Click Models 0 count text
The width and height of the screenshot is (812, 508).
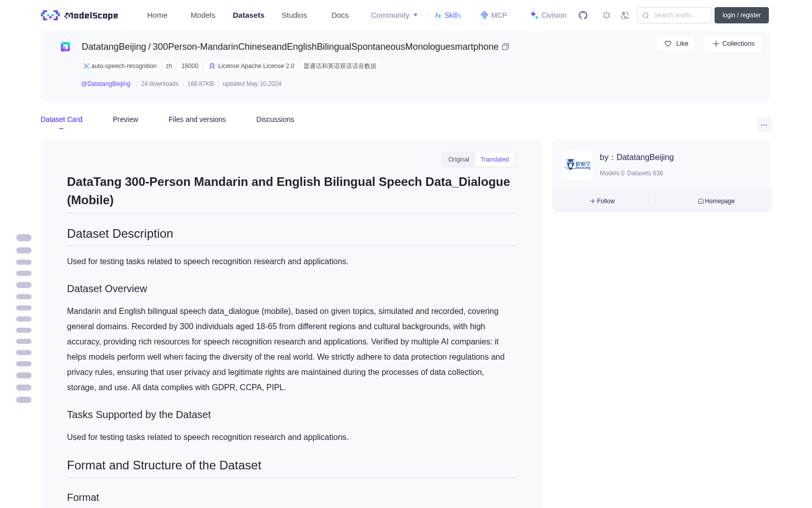(x=612, y=173)
